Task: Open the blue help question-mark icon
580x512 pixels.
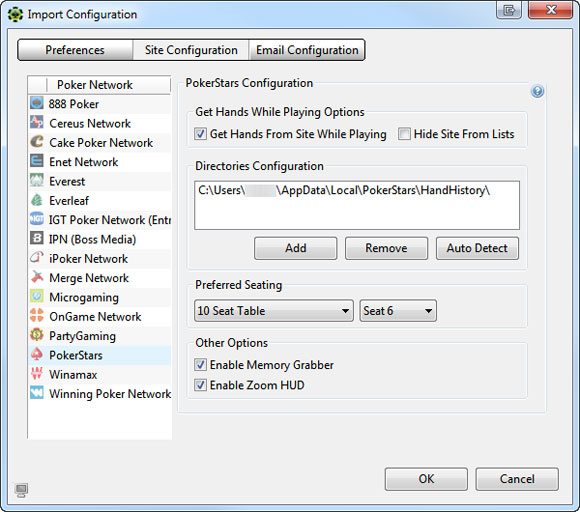Action: pyautogui.click(x=537, y=91)
